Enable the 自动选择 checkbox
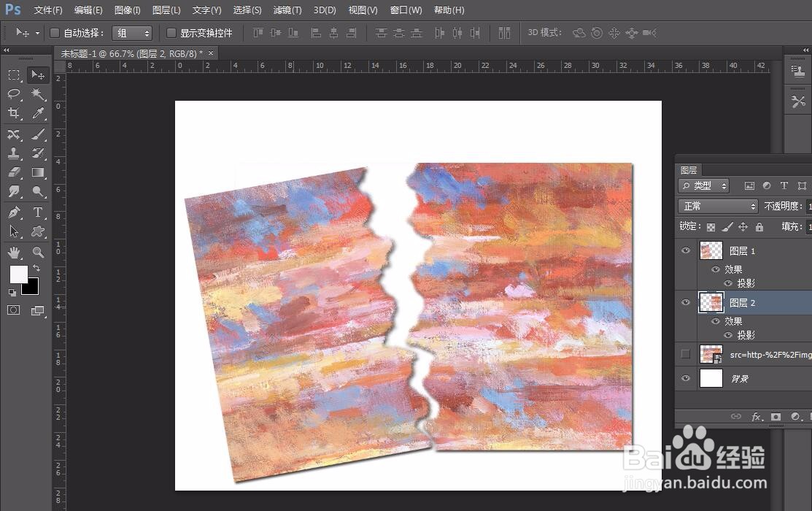 (55, 33)
